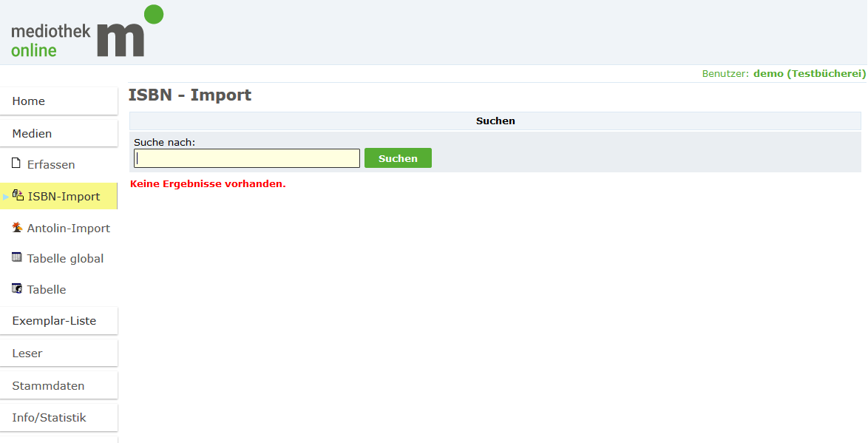The image size is (868, 443).
Task: Open the Home menu item
Action: [29, 101]
